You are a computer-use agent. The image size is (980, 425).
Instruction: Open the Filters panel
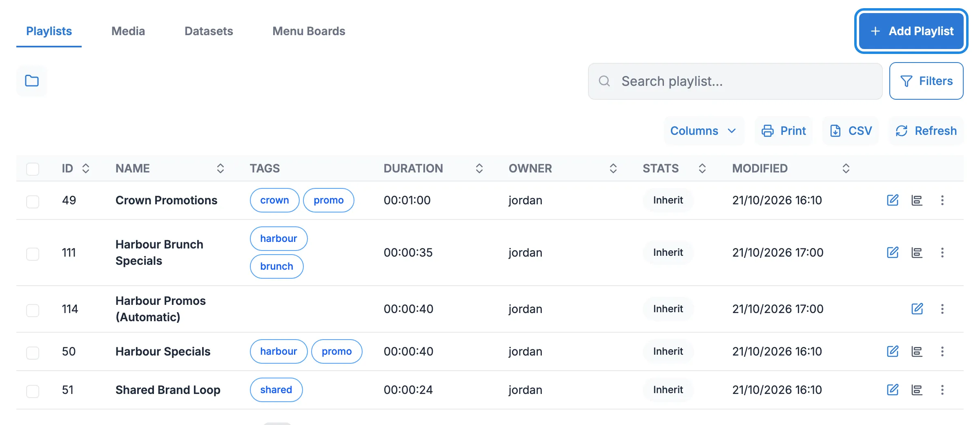pos(927,81)
